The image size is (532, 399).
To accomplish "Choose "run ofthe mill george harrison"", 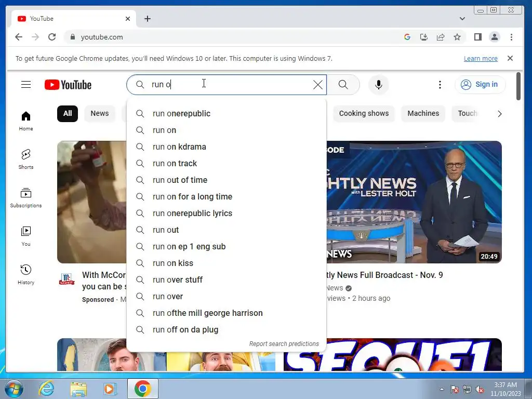I will (227, 313).
